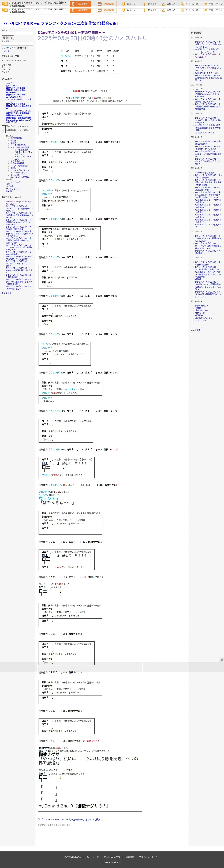Viewport: 224px width, 868px height.
Task: Open 直轄Virtualboss menu link
Action: (14, 115)
